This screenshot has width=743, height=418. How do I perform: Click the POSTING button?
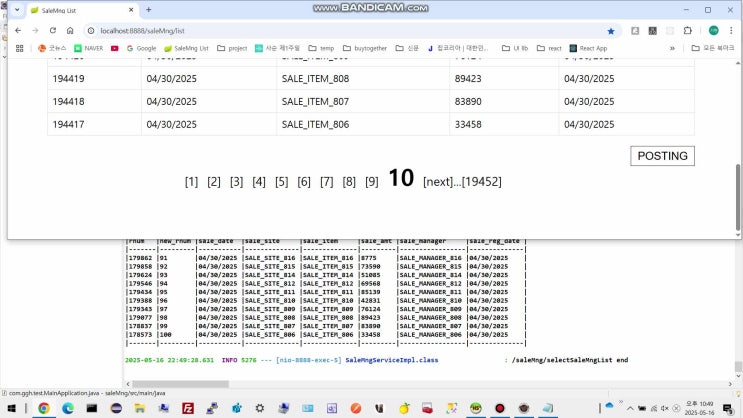662,156
